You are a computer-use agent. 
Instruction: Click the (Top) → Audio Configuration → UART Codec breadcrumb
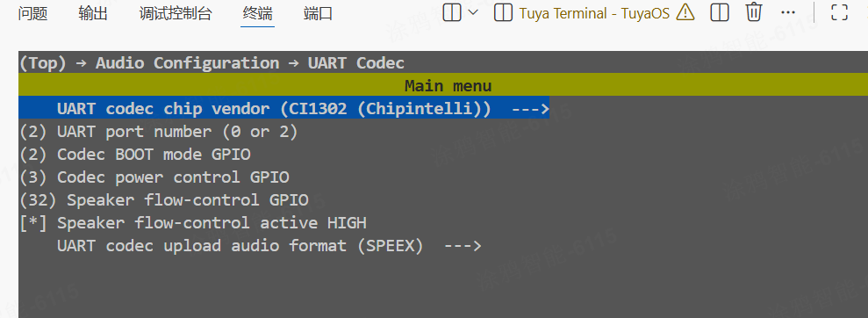click(x=212, y=63)
